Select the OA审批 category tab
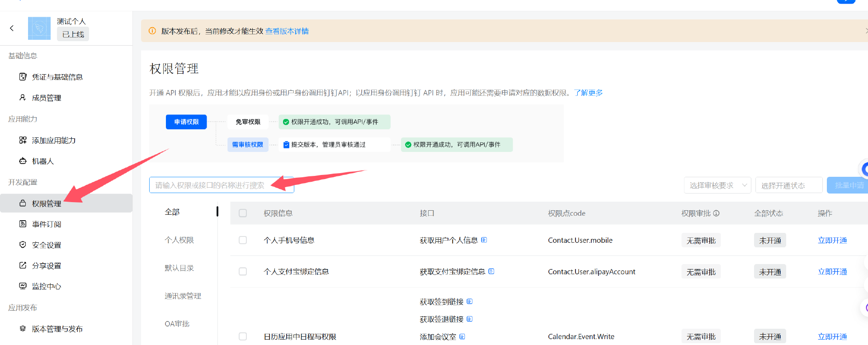The image size is (868, 345). [x=177, y=324]
